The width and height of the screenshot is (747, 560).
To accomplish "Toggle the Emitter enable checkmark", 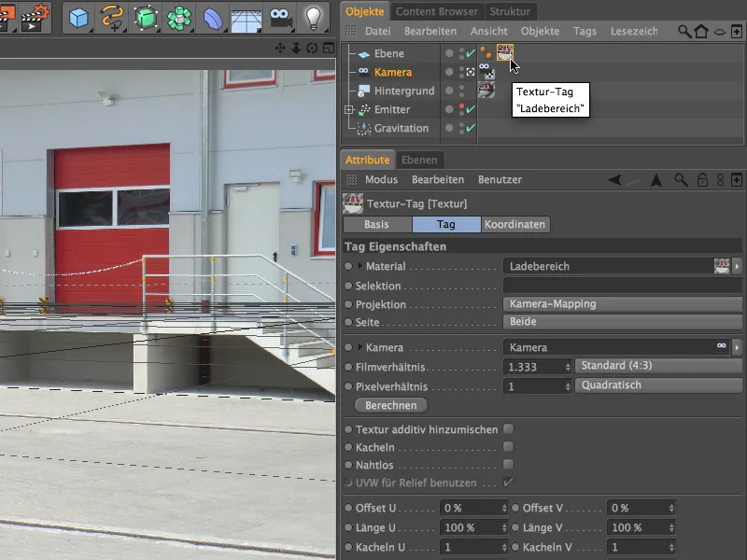I will 471,109.
